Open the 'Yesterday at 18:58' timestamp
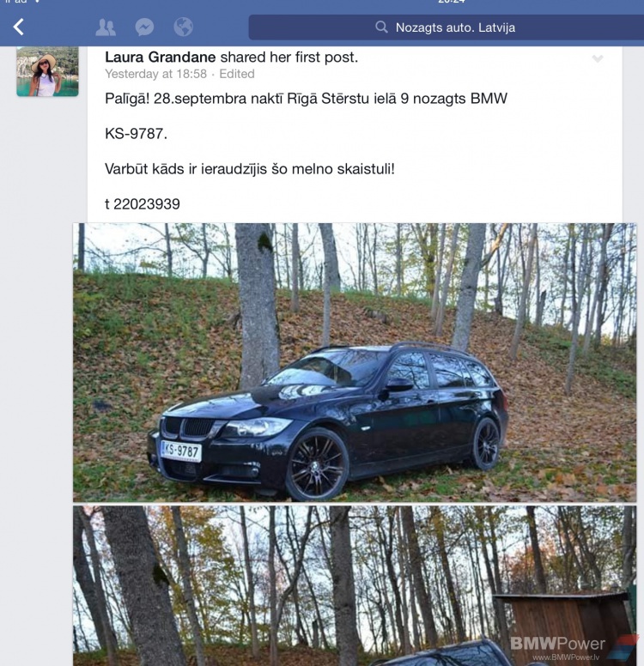The height and width of the screenshot is (666, 644). point(155,74)
